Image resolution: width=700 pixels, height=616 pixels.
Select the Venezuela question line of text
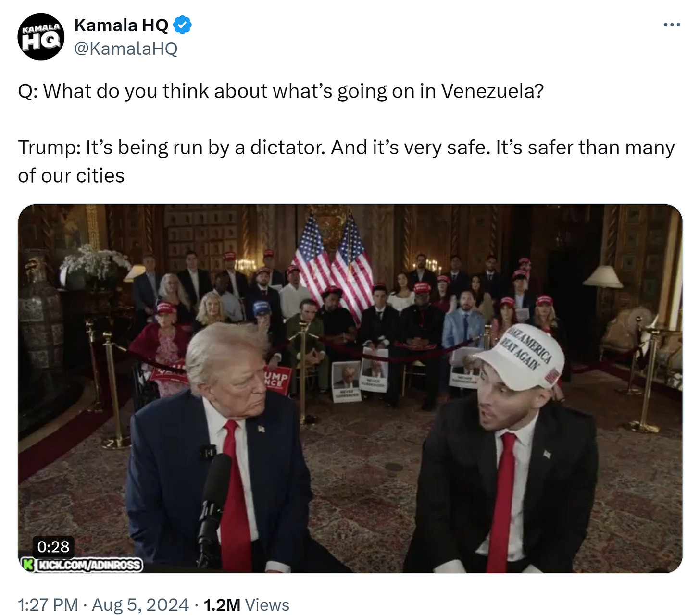tap(281, 91)
